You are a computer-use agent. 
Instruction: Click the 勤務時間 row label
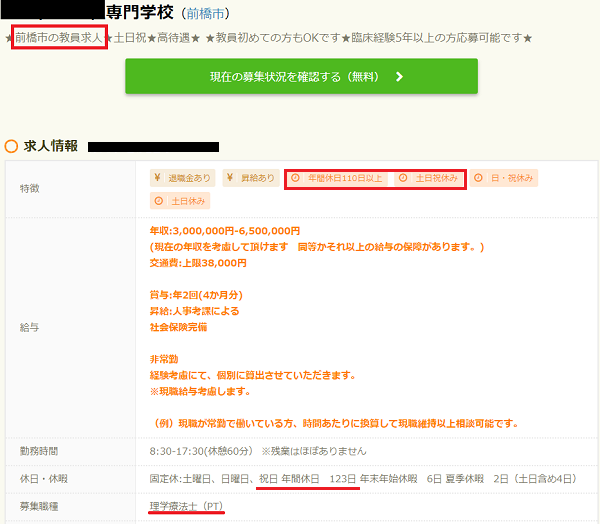tap(39, 452)
